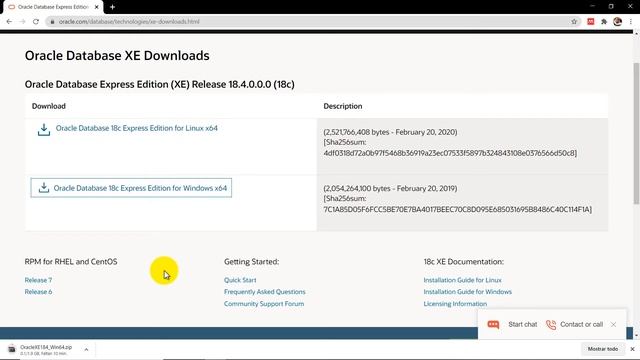The image size is (640, 360).
Task: Click the OracleXE184_Win64.zip file icon in downloads bar
Action: pos(12,349)
